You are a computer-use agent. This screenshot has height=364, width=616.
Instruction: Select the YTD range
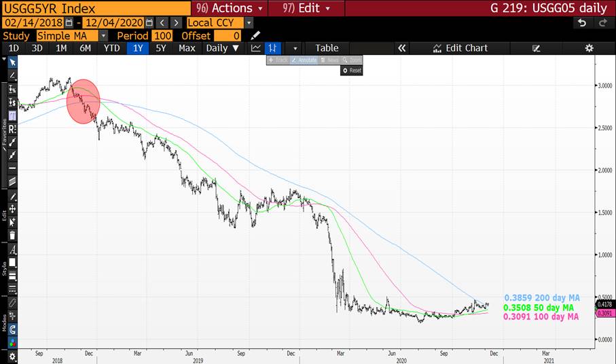point(111,48)
